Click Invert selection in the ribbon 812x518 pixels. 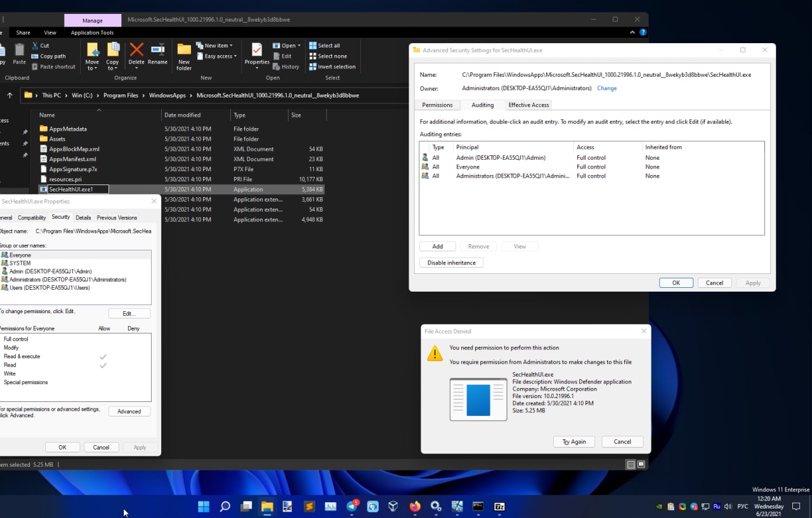[x=332, y=67]
